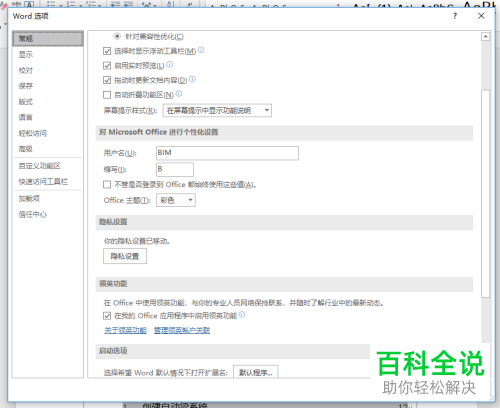Toggle 选择时显示浮动工具栏 checkbox
Viewport: 500px width, 408px height.
(x=107, y=51)
